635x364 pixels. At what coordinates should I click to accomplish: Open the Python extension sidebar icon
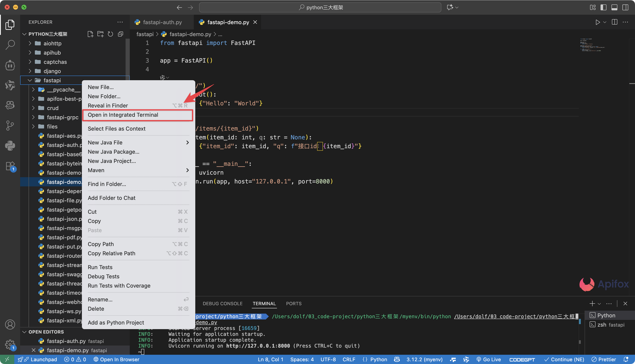click(x=10, y=145)
